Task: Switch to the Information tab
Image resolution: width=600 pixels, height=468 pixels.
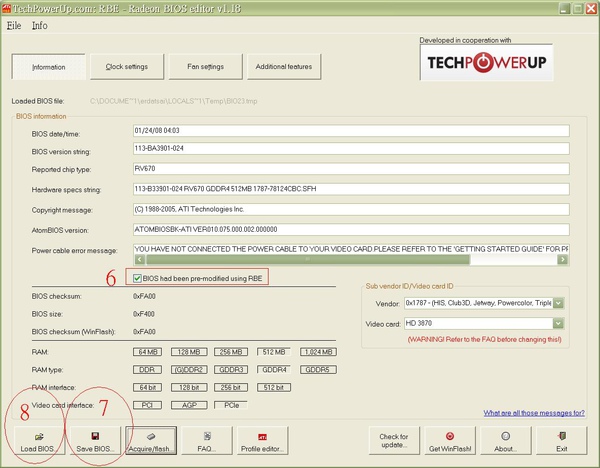Action: coord(49,67)
